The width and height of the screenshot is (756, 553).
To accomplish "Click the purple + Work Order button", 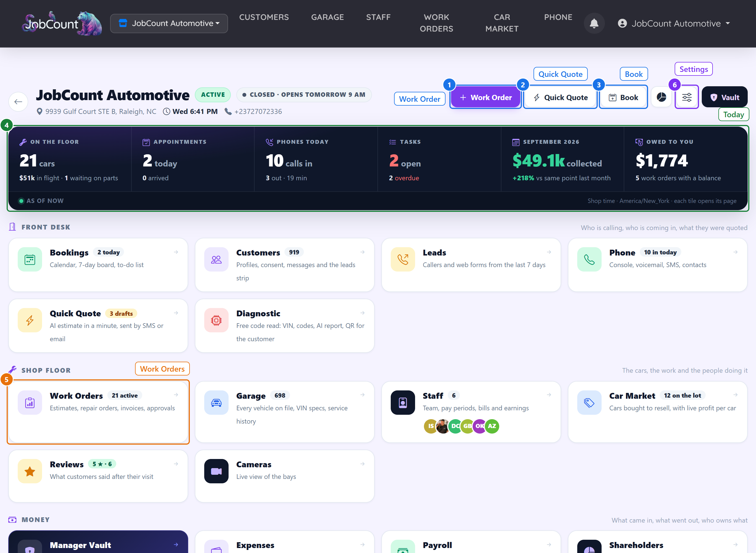I will [485, 97].
